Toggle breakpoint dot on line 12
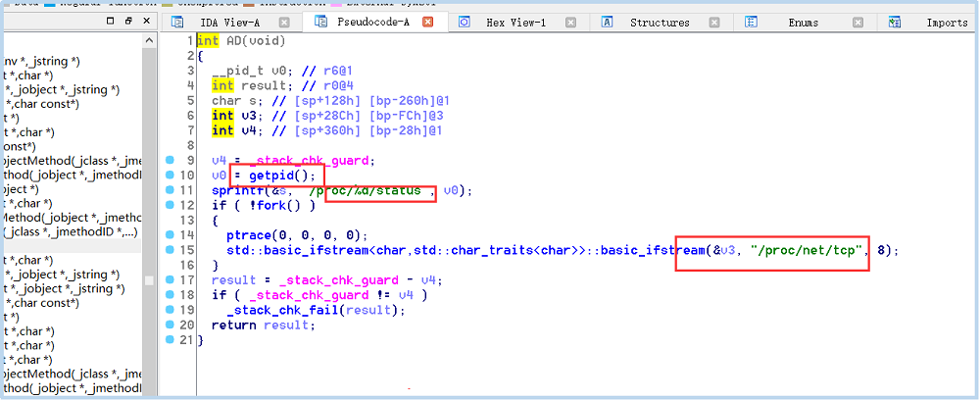Screen dimensions: 980x401 tap(170, 205)
